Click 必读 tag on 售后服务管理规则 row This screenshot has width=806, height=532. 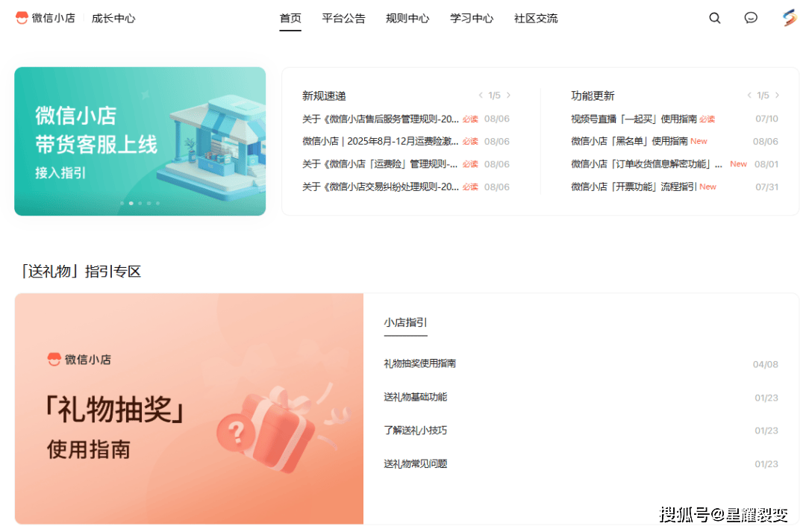pyautogui.click(x=470, y=119)
